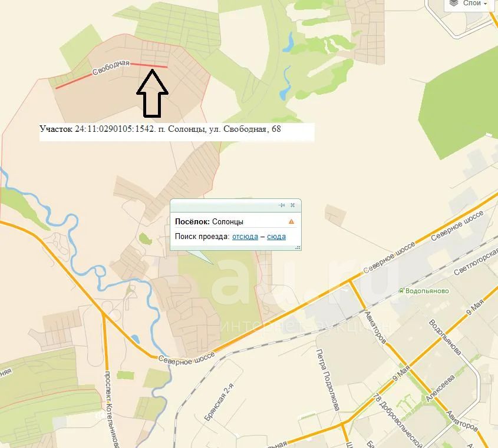This screenshot has height=448, width=498.
Task: Follow the отсюда route link
Action: [x=245, y=237]
